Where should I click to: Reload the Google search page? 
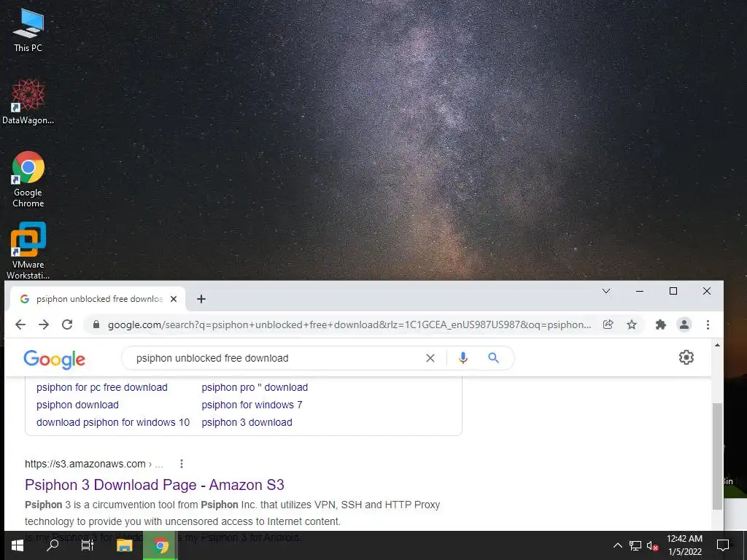67,324
